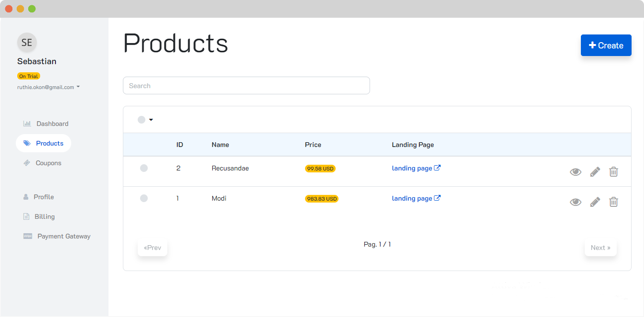The height and width of the screenshot is (317, 644).
Task: Open the bulk actions dropdown arrow
Action: (151, 120)
